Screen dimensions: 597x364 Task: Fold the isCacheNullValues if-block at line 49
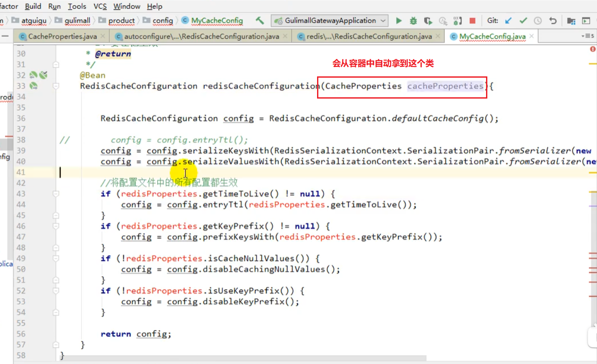click(x=56, y=258)
